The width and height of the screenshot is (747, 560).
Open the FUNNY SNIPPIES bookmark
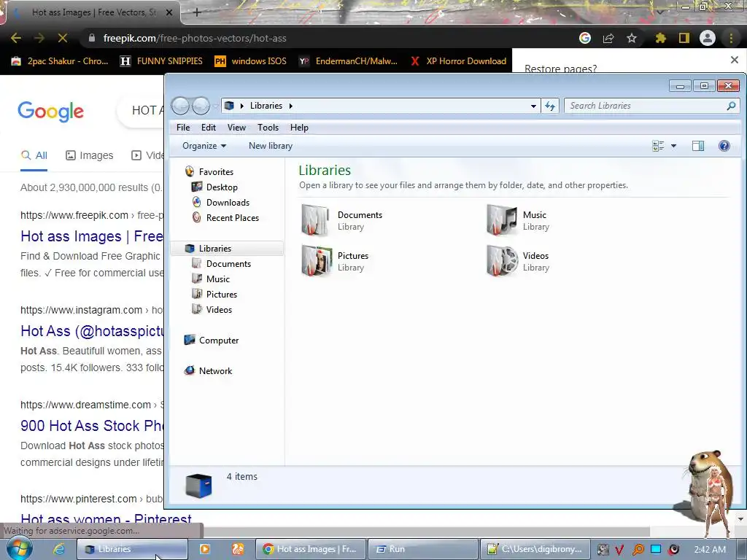pos(161,61)
